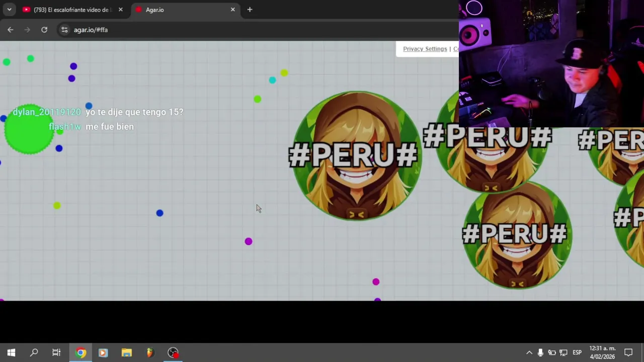Show hidden system tray icons

point(529,352)
